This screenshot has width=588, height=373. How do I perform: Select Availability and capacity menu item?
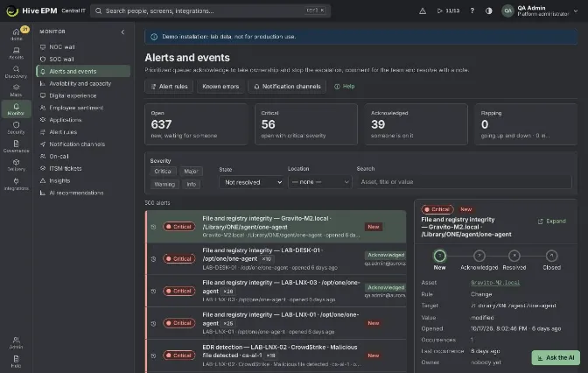pyautogui.click(x=83, y=83)
